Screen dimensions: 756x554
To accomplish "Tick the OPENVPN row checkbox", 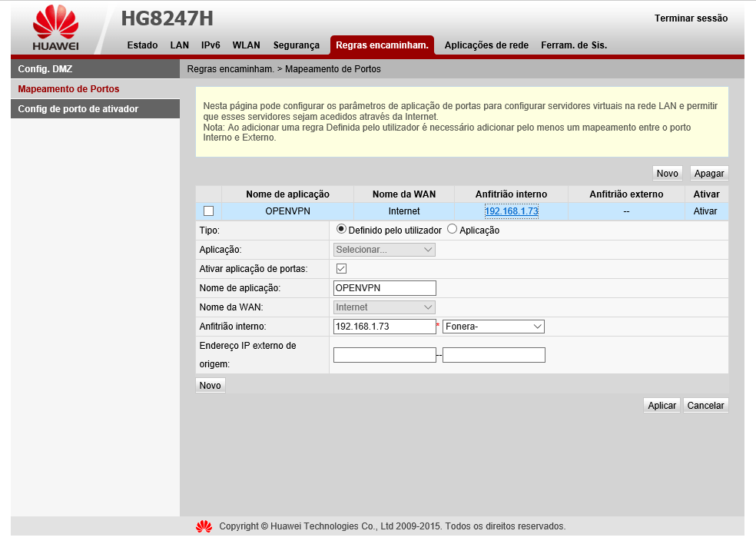I will [208, 211].
